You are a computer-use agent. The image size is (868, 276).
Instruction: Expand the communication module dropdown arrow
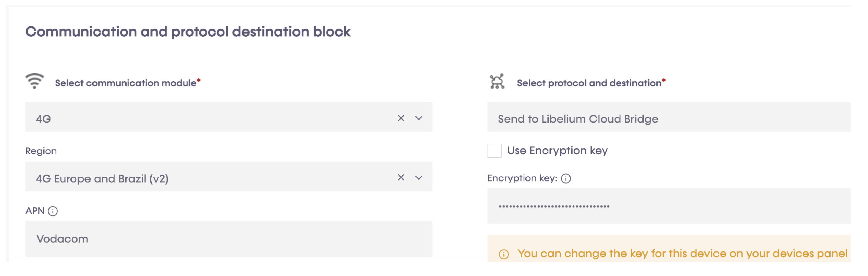[x=419, y=118]
